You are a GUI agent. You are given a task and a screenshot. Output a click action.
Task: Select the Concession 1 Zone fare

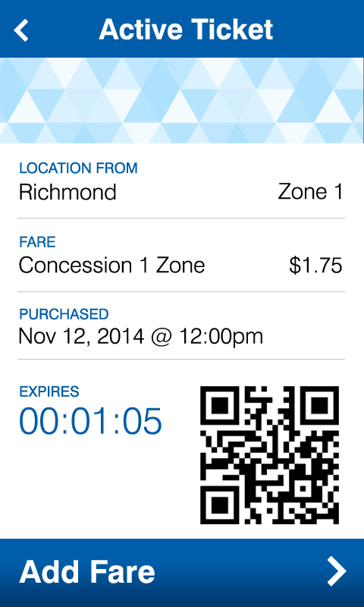(x=111, y=266)
